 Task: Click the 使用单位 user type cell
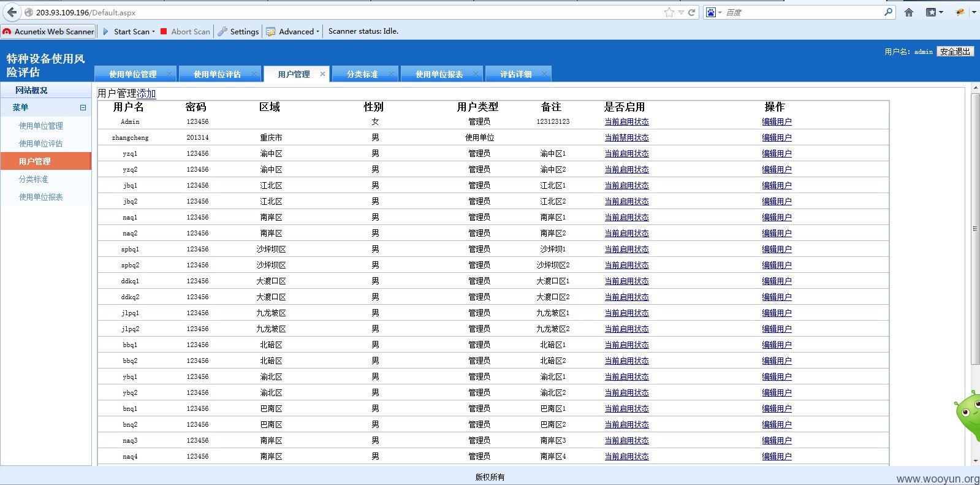click(x=479, y=138)
